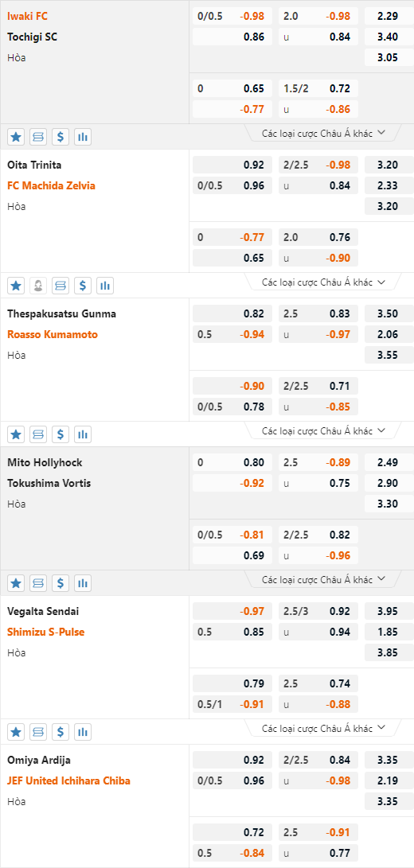Click scoreboard icon under Vegalta Sendai match
The width and height of the screenshot is (414, 868).
[38, 732]
